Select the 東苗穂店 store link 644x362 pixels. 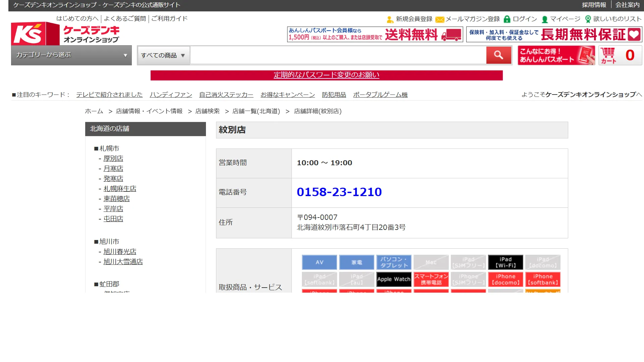coord(116,199)
